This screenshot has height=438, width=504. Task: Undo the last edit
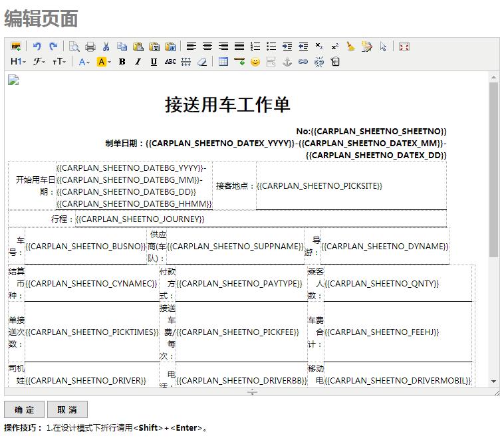[x=37, y=47]
